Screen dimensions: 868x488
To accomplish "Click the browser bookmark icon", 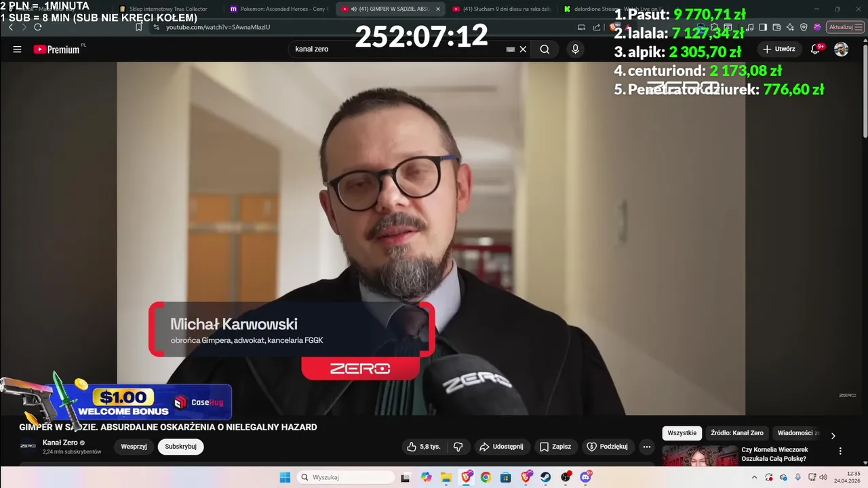I will click(138, 27).
